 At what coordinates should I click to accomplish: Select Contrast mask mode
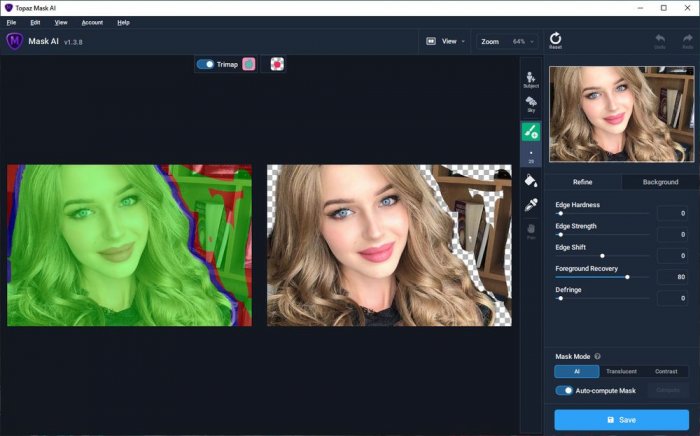665,371
